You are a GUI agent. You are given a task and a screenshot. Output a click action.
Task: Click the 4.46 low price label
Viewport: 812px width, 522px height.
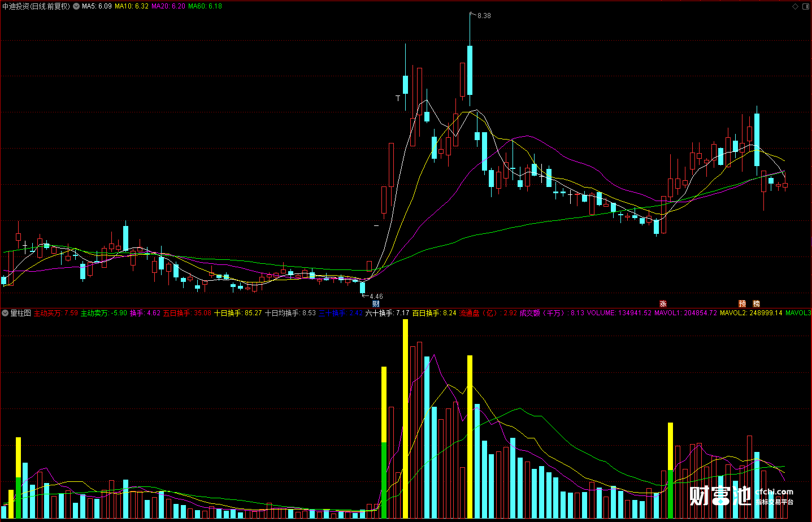coord(376,297)
